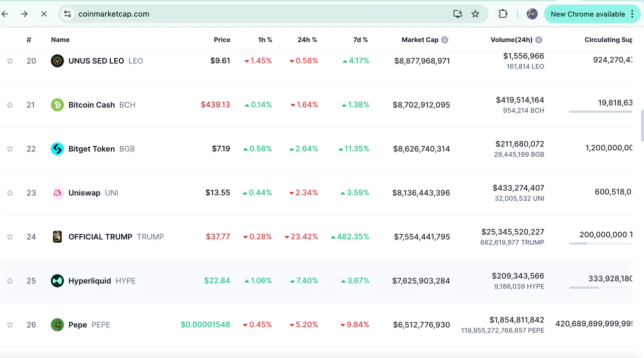Image resolution: width=644 pixels, height=358 pixels.
Task: Click the browser forward arrow
Action: click(24, 14)
